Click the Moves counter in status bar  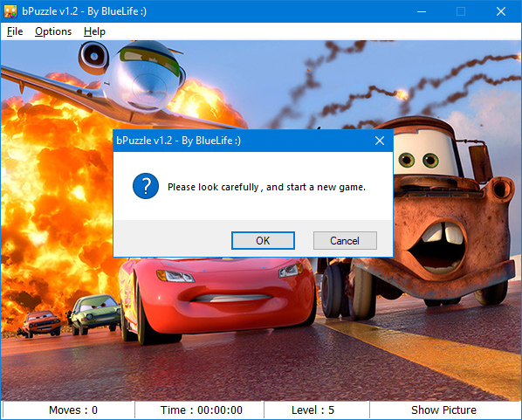73,410
